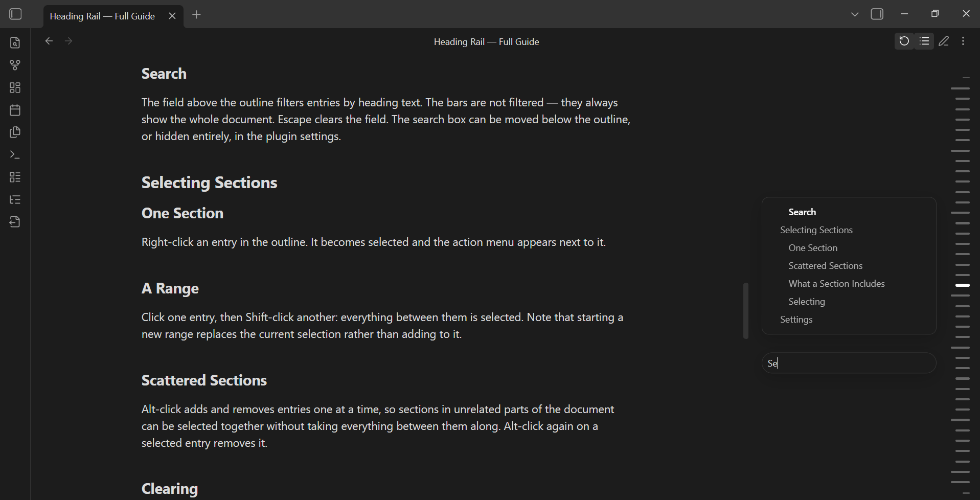Open the three-dot more options menu
Screen dimensions: 980x500
964,41
